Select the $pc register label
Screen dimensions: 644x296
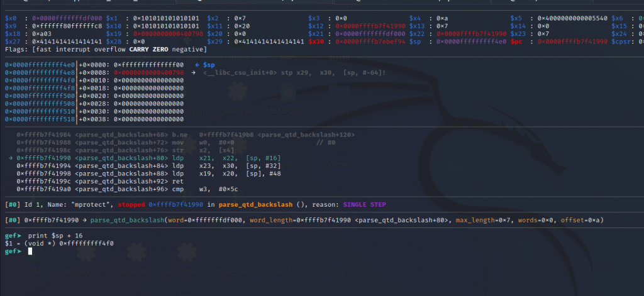[516, 41]
